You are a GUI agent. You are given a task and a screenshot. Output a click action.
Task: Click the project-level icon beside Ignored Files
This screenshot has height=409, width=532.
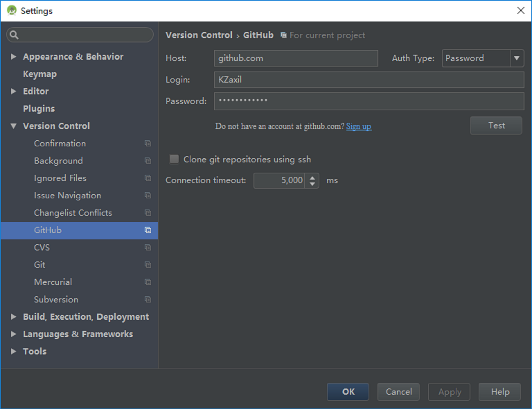[x=148, y=178]
